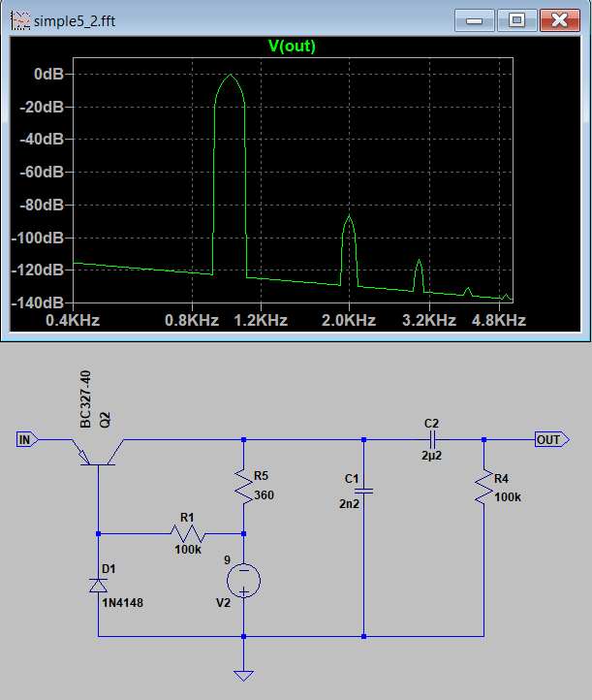Click the C1 value 2n2
Screen dimensions: 592x700
350,504
